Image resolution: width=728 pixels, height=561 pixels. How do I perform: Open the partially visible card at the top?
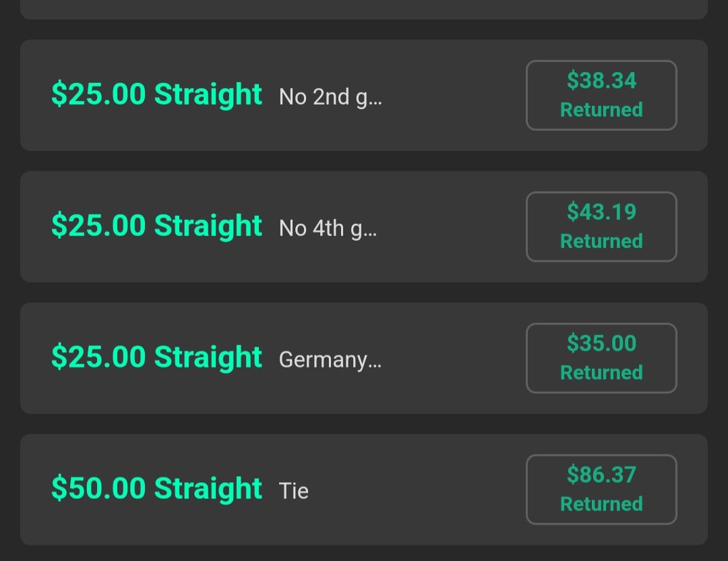pos(364,9)
